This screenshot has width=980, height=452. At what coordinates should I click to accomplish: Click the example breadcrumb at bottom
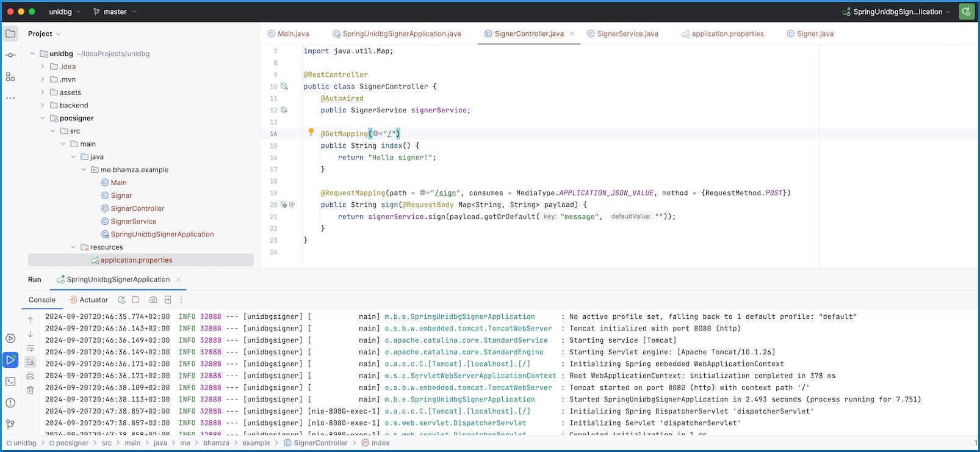(256, 443)
